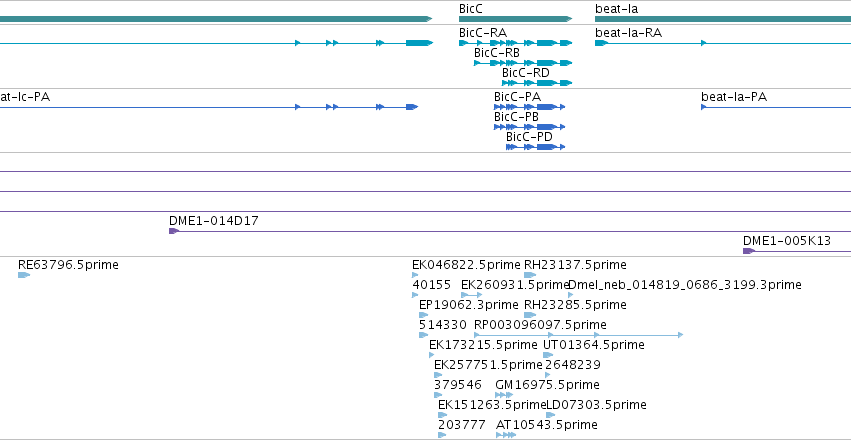The image size is (851, 440).
Task: Open the 2648239 feature label
Action: (x=573, y=365)
